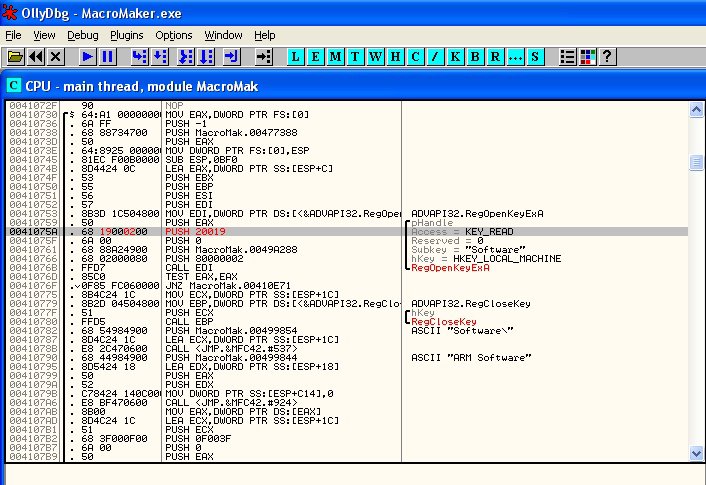The image size is (706, 485).
Task: Click the Step over icon
Action: click(160, 57)
